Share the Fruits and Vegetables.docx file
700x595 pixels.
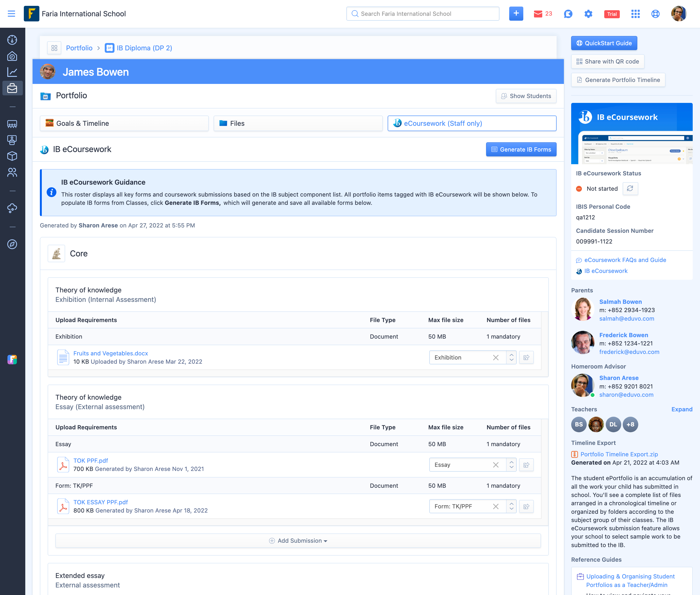(x=526, y=358)
